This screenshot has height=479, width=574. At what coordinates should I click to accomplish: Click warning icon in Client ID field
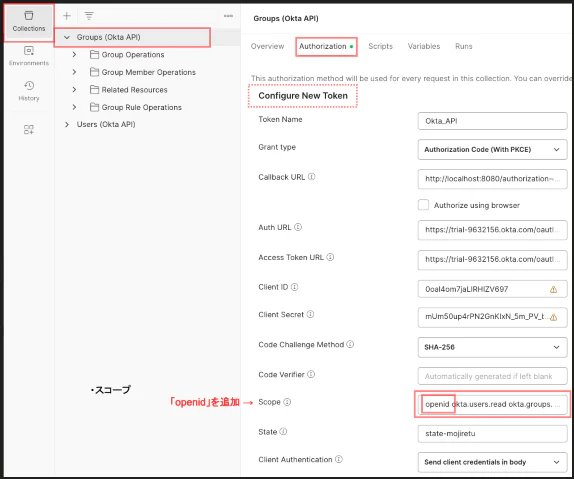coord(554,289)
